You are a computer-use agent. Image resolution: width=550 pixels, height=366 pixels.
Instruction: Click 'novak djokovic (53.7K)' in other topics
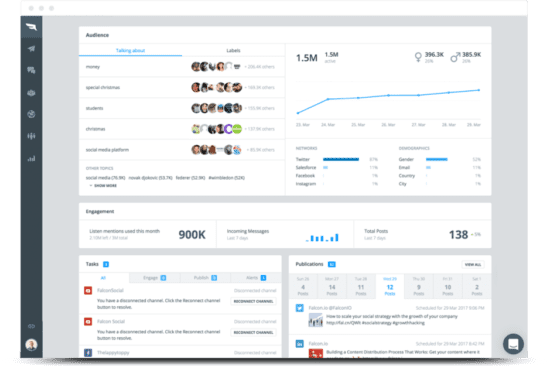150,178
